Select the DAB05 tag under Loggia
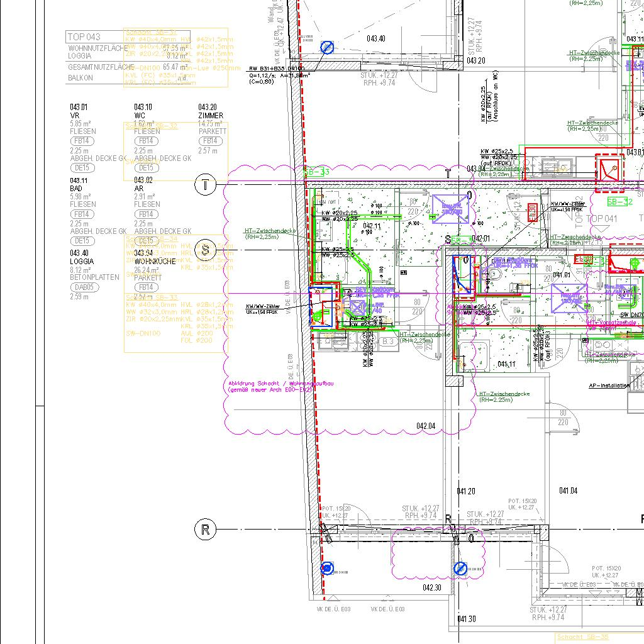This screenshot has height=644, width=644. pos(83,287)
